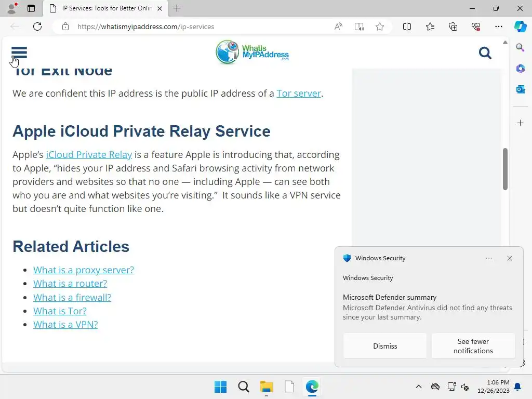Viewport: 532px width, 399px height.
Task: Open Collections icon in toolbar
Action: click(x=453, y=26)
